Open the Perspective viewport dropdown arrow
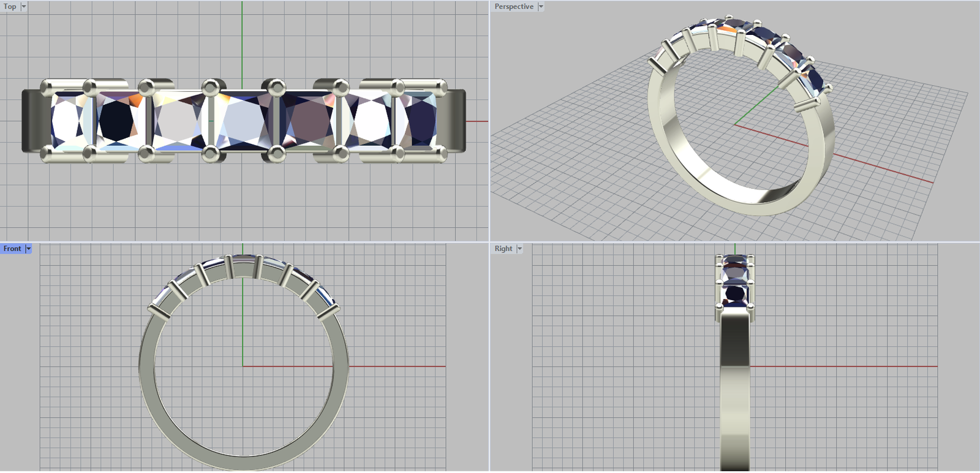980x473 pixels. tap(541, 7)
